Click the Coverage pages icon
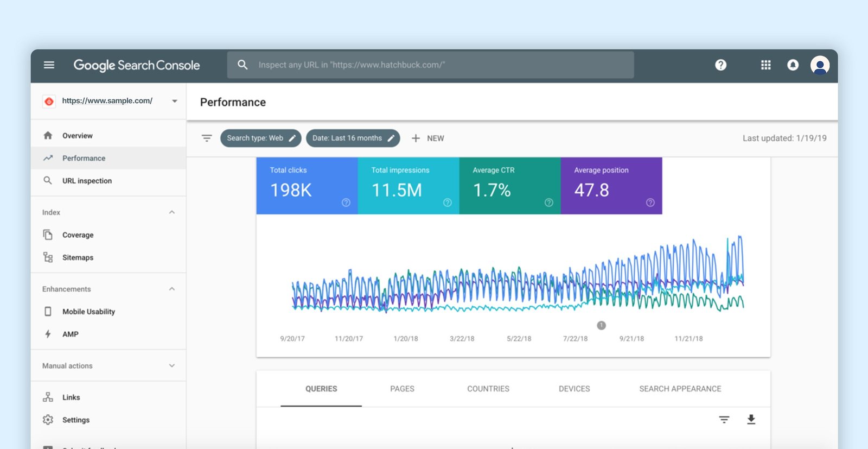 pyautogui.click(x=48, y=235)
